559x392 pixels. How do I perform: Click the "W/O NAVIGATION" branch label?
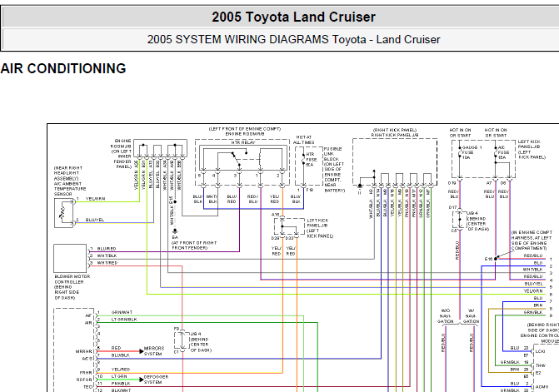445,316
